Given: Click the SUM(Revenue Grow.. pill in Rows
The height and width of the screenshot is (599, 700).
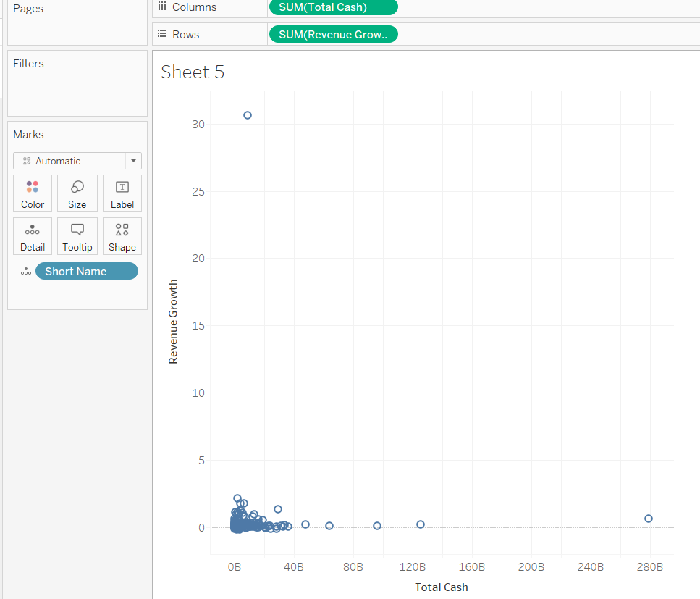Looking at the screenshot, I should [332, 35].
